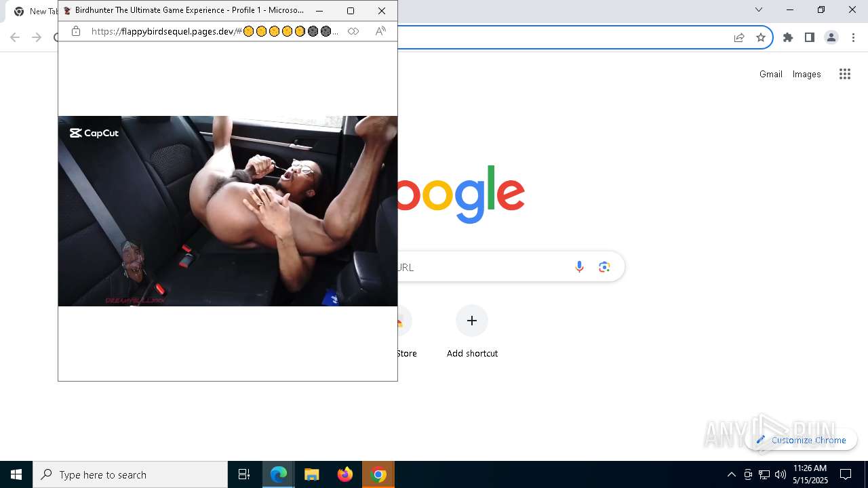Click the volume speaker icon in tray
The image size is (868, 488).
tap(781, 474)
